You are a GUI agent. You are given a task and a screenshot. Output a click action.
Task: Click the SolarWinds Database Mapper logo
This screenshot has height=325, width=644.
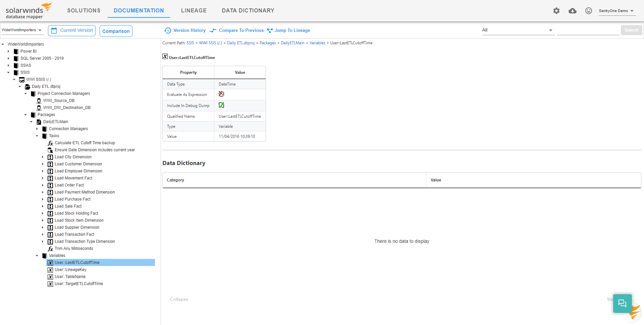29,11
